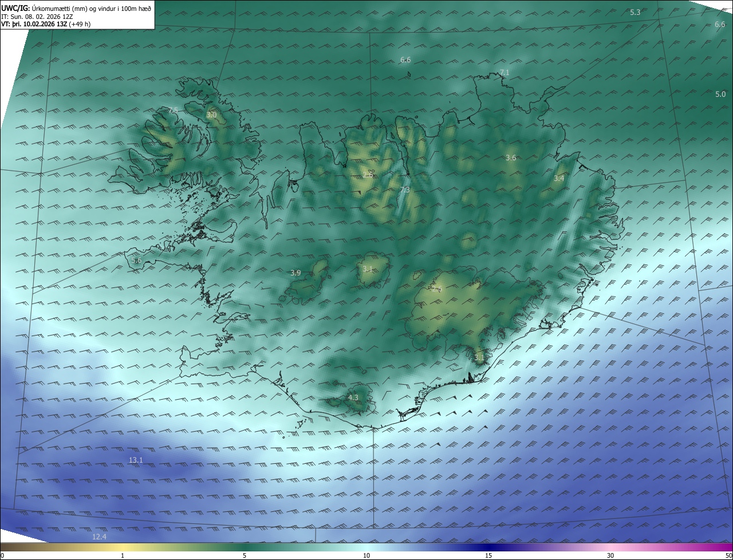Click the 5.3 value along the map's upper edge

pos(635,12)
